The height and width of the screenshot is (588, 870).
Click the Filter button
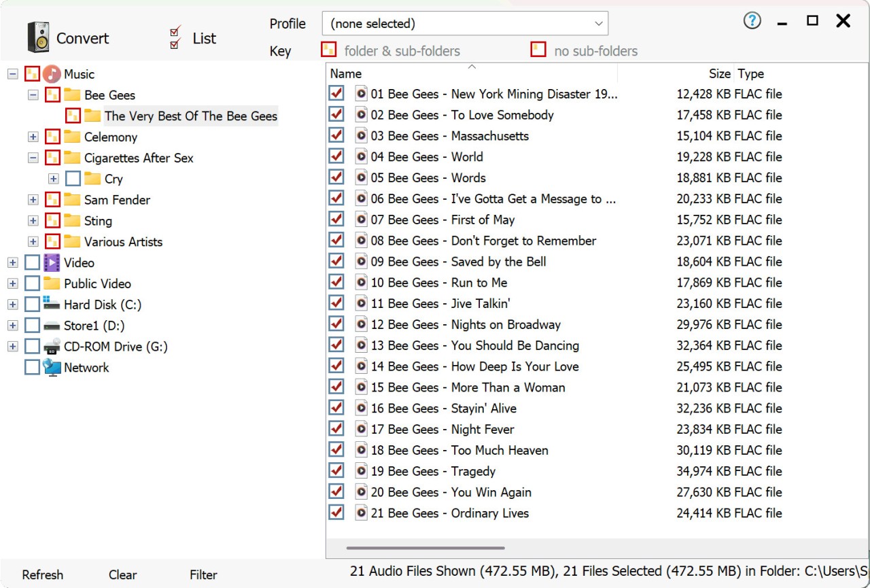click(203, 575)
